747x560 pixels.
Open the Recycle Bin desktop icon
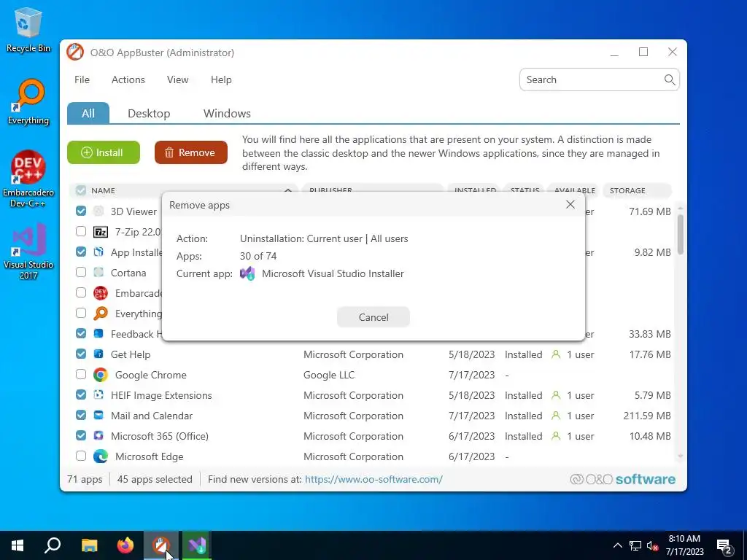(28, 30)
